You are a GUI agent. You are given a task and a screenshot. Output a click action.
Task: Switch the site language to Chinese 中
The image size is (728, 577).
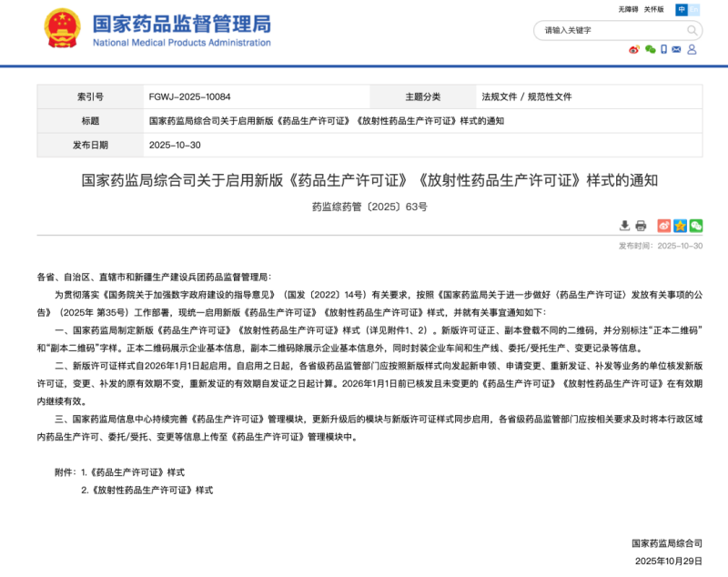point(682,9)
